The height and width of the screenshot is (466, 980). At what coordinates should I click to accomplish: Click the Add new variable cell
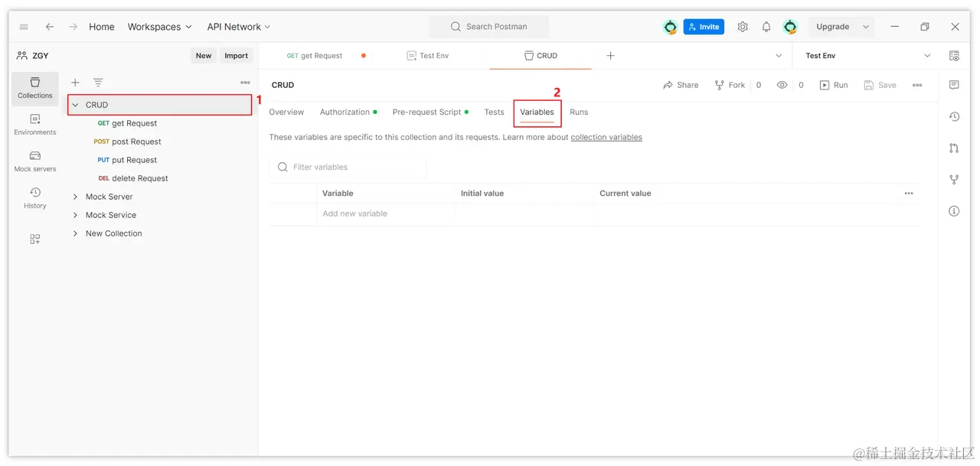(x=386, y=214)
